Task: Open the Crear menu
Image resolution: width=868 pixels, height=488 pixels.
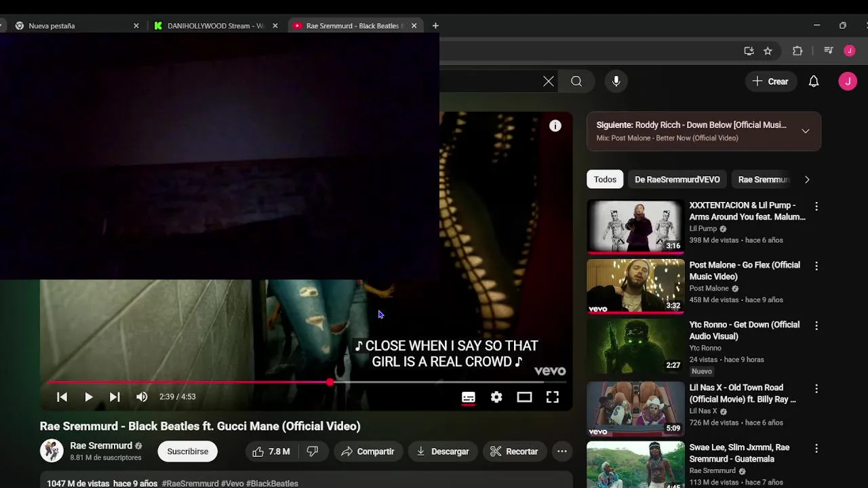Action: point(770,81)
